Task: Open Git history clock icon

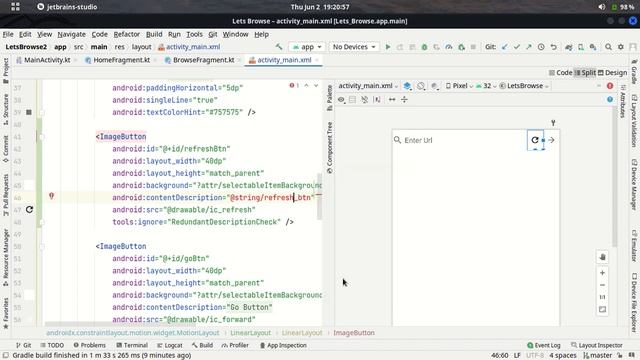Action: (541, 47)
